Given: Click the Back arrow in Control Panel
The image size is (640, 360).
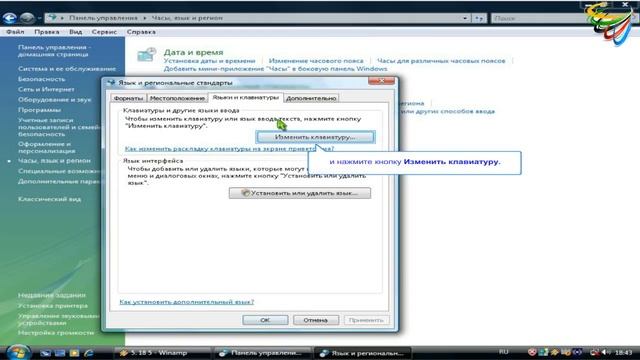Looking at the screenshot, I should [9, 18].
